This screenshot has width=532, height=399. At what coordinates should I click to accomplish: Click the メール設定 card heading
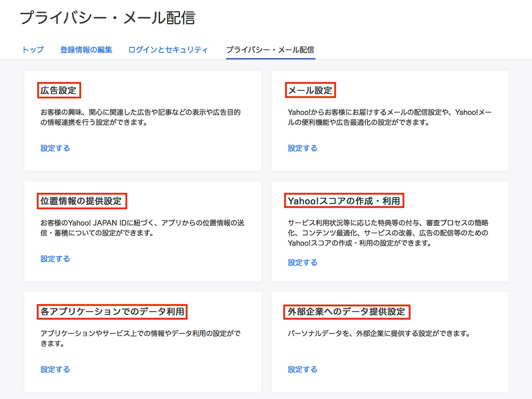coord(310,90)
